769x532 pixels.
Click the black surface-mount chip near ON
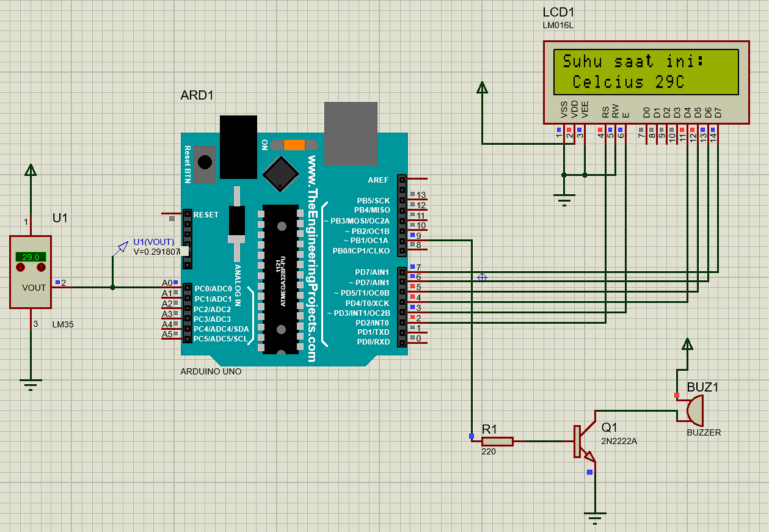pyautogui.click(x=280, y=173)
